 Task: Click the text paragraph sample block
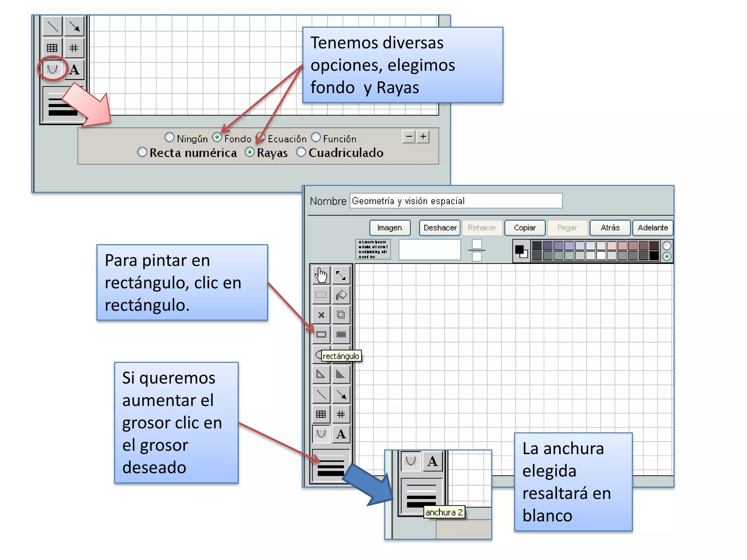[x=373, y=249]
